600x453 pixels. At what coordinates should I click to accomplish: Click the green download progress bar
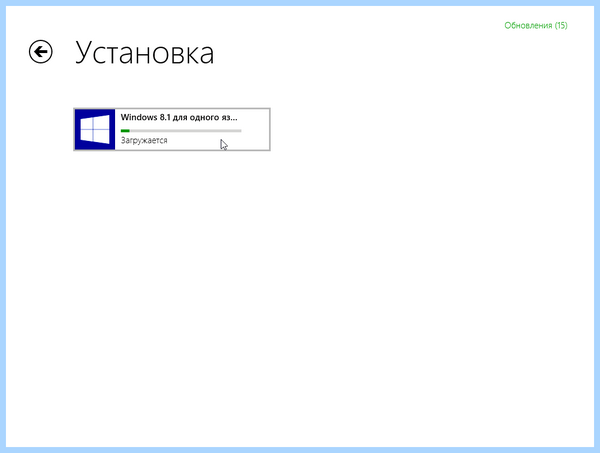tap(181, 131)
